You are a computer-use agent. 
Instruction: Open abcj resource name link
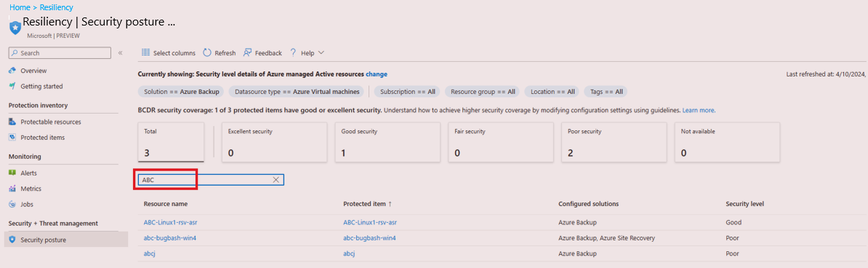point(149,253)
